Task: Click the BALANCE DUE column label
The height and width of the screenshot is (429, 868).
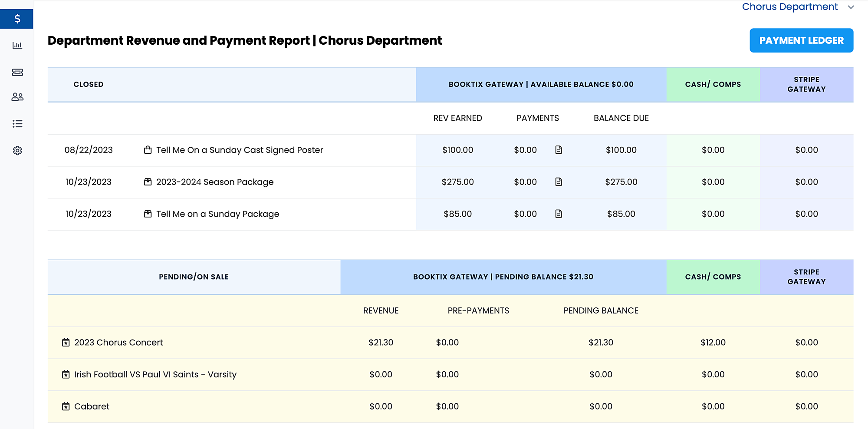Action: (621, 118)
